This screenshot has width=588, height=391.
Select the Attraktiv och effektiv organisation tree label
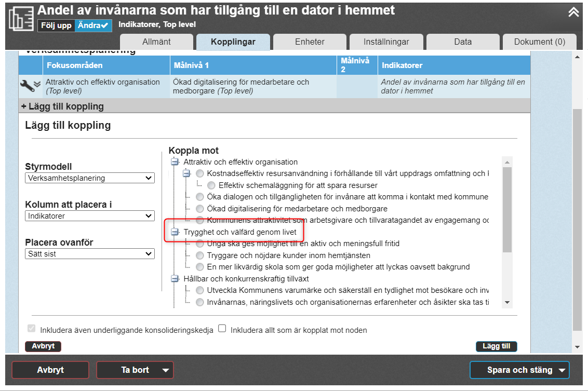point(240,162)
